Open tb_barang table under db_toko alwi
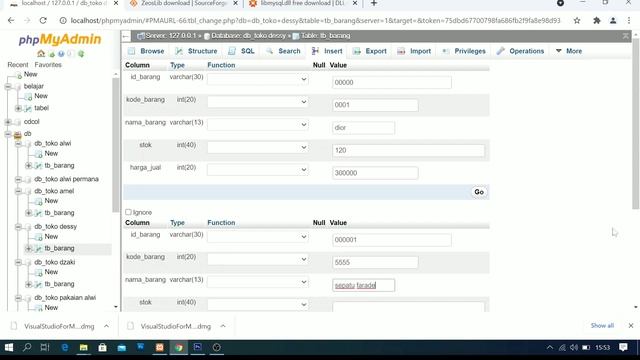Image resolution: width=640 pixels, height=360 pixels. coord(59,165)
